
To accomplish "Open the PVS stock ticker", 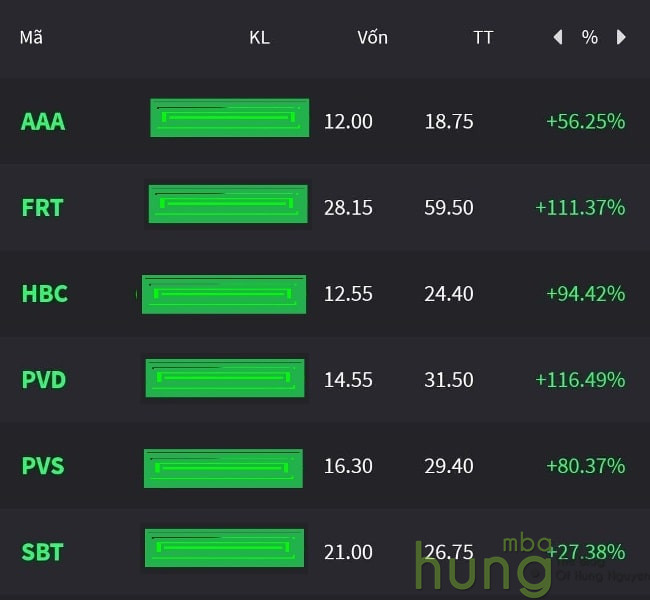I will pos(43,466).
